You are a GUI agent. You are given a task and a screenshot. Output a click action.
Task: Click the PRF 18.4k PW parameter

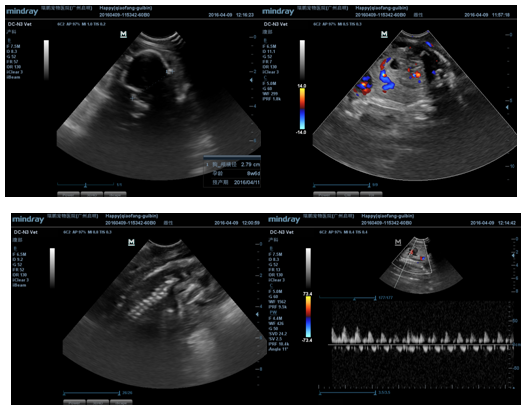[x=279, y=344]
